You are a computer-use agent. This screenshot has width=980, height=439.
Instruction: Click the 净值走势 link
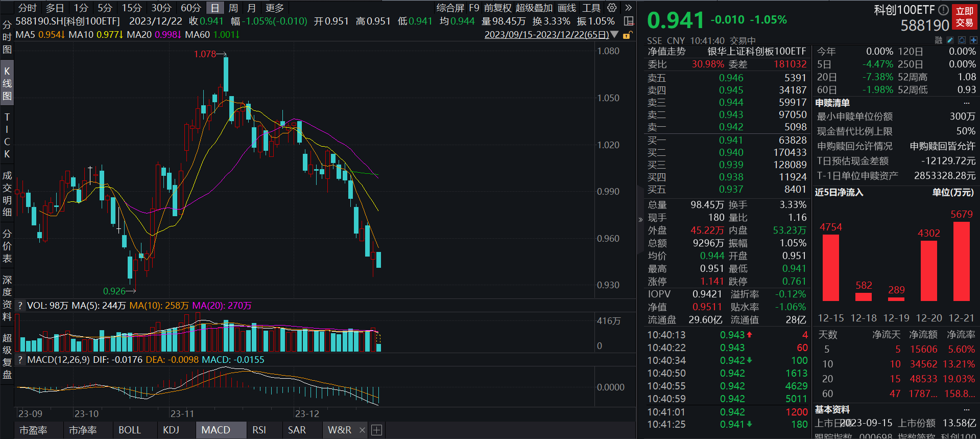point(666,52)
